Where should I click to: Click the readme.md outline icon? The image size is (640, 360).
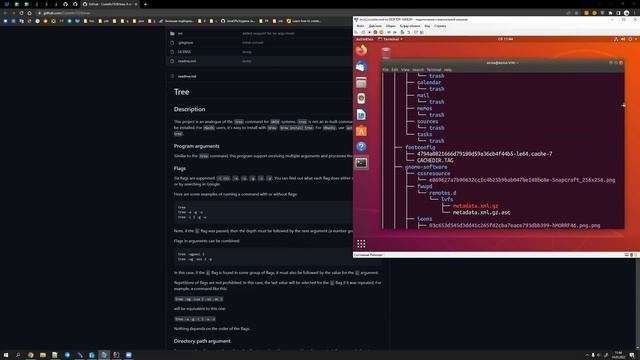tap(172, 76)
